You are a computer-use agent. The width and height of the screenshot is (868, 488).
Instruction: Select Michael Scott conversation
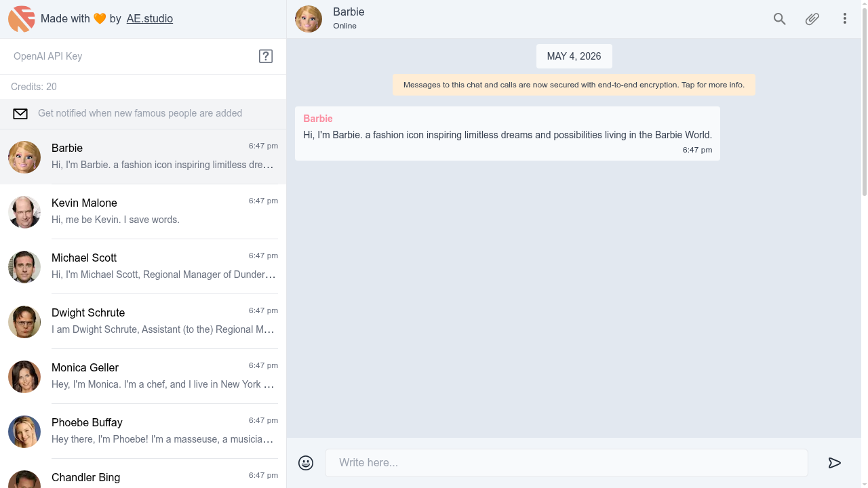pyautogui.click(x=143, y=266)
